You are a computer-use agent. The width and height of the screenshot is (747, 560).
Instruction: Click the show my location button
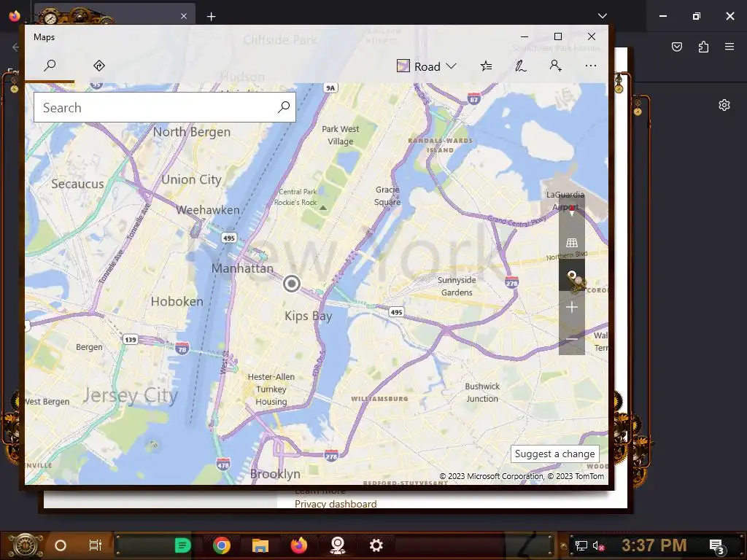coord(572,276)
